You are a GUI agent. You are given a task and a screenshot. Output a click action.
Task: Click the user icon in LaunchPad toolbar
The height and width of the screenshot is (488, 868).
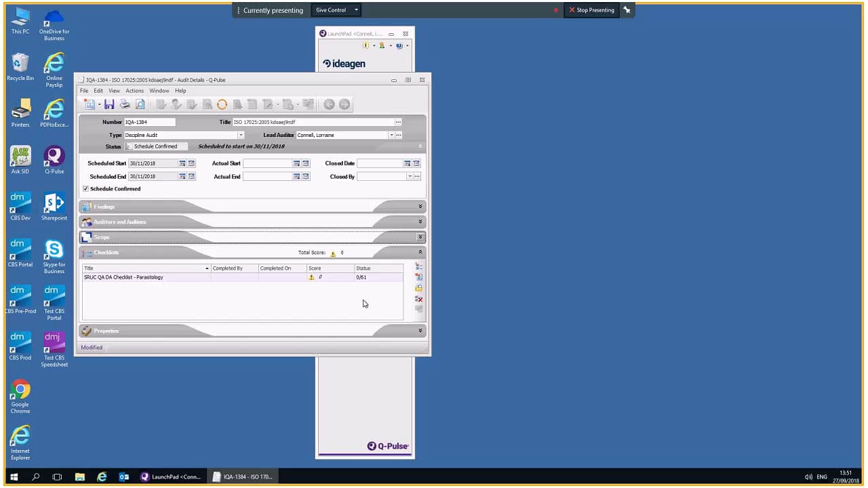(382, 45)
